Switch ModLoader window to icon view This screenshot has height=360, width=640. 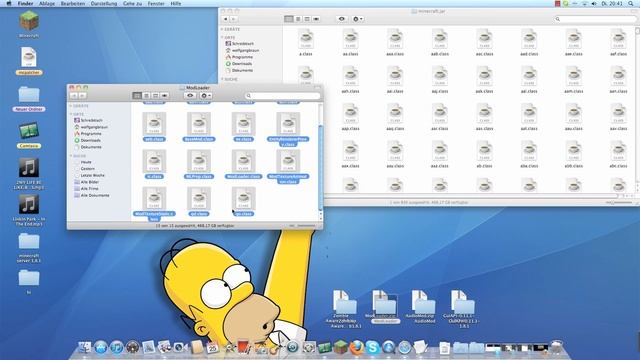[137, 96]
